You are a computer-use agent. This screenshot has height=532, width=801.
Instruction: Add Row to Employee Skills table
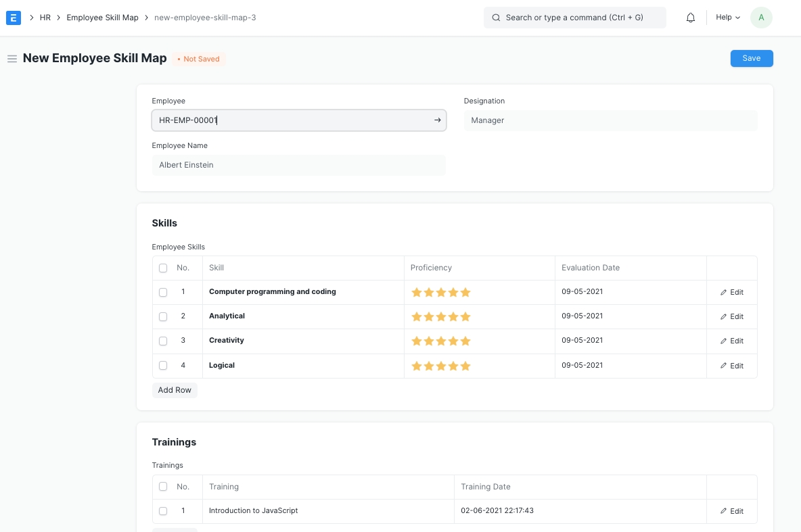click(175, 390)
